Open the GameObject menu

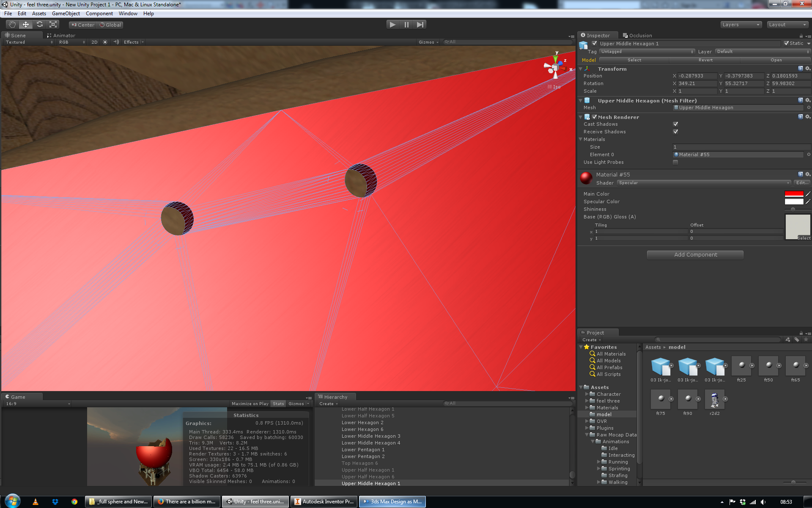(66, 14)
